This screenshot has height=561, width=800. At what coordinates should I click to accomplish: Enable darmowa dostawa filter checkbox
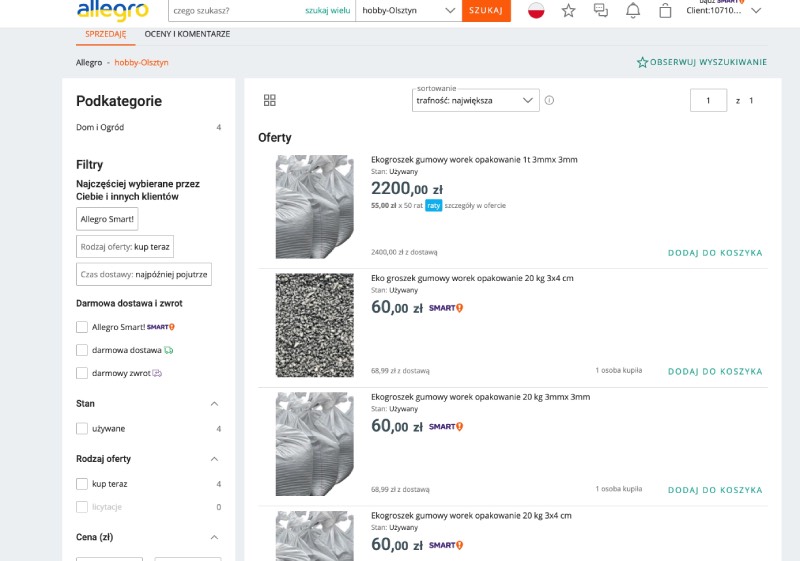pos(82,350)
